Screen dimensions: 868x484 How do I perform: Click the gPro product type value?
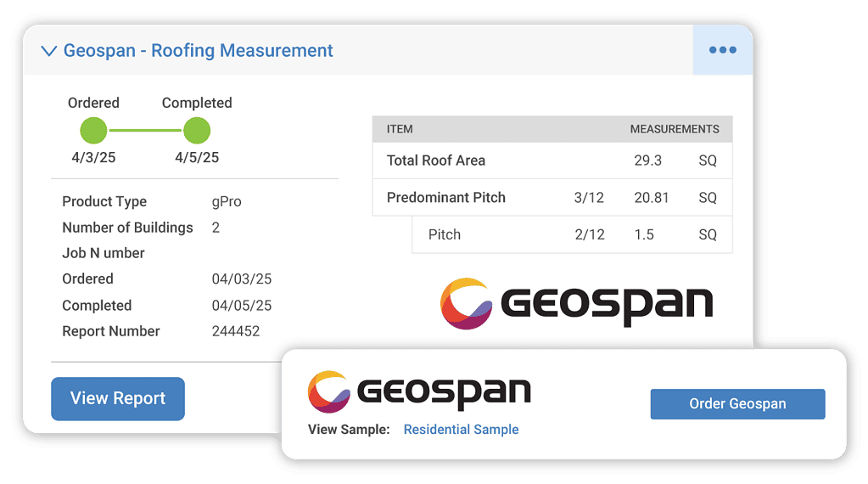(x=227, y=201)
